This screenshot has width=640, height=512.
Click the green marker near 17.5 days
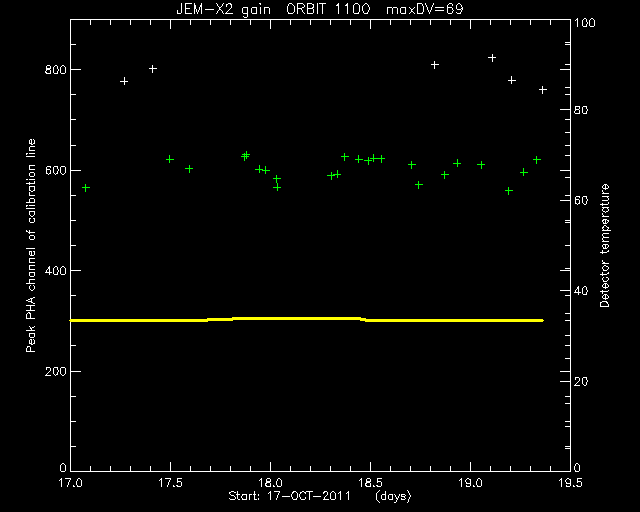pyautogui.click(x=170, y=159)
